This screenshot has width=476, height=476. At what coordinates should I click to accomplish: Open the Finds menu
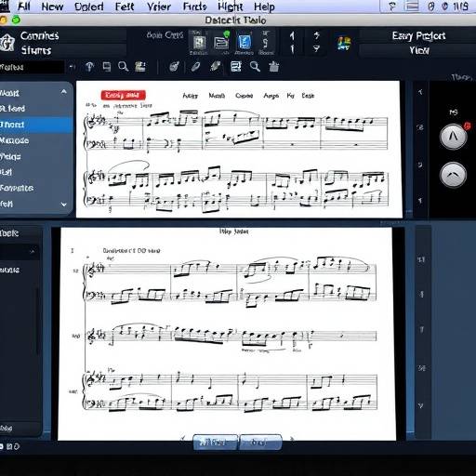point(194,7)
